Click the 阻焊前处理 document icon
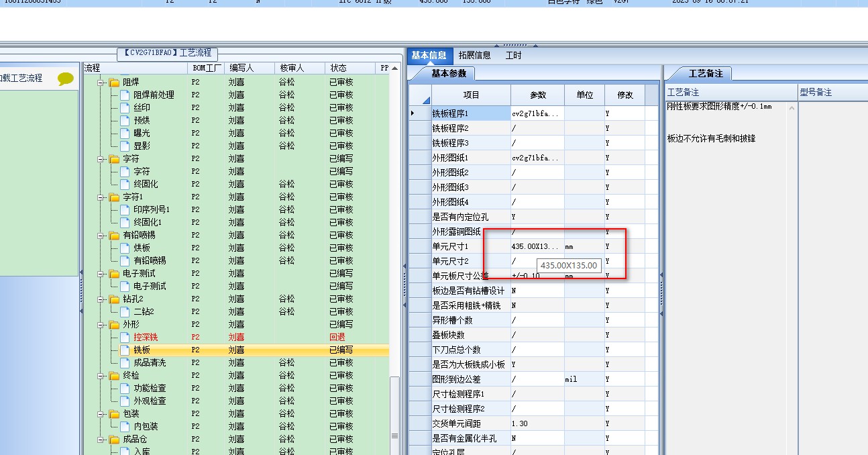868x455 pixels. click(x=125, y=95)
